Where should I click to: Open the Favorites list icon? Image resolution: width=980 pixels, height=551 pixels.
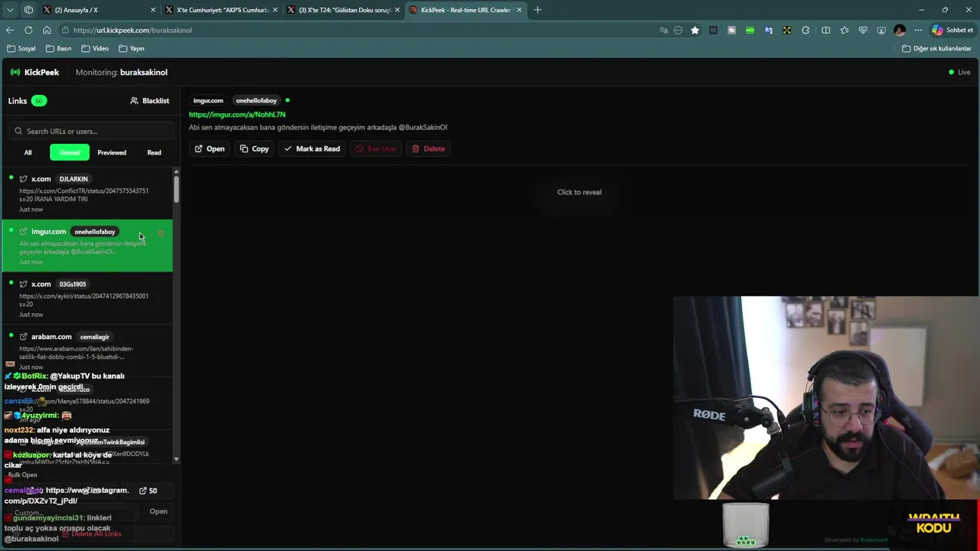844,30
